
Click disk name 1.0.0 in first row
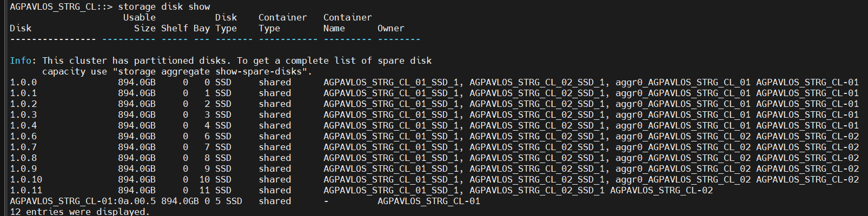pos(23,82)
